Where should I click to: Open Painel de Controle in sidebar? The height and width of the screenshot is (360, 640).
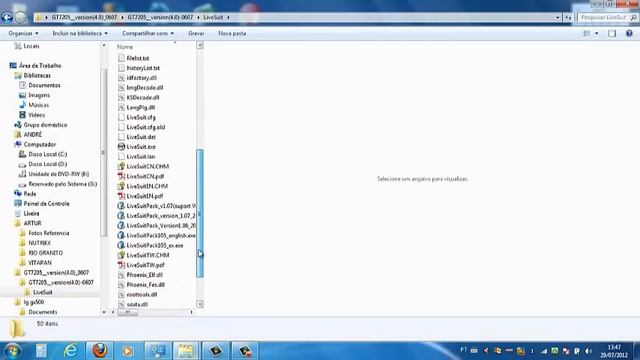click(47, 204)
